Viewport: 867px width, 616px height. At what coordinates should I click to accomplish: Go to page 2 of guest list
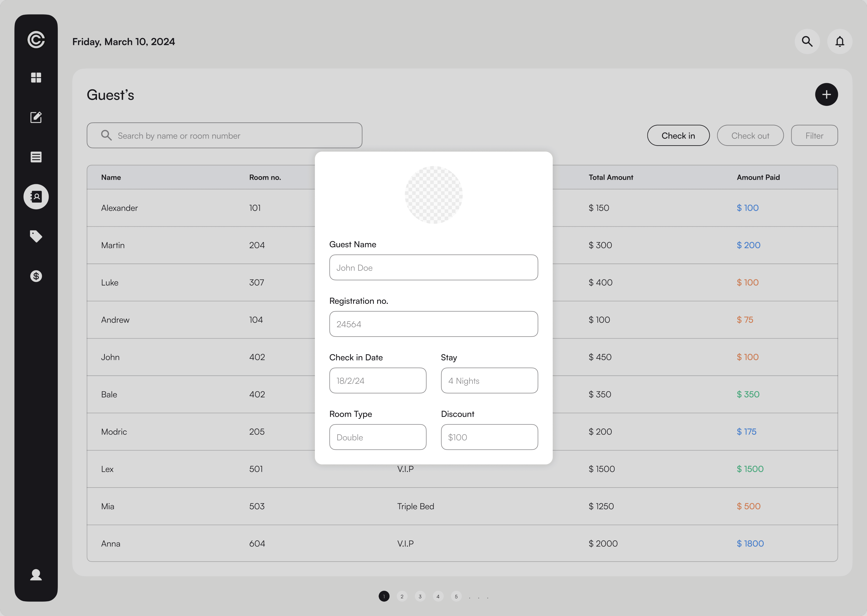(x=402, y=596)
